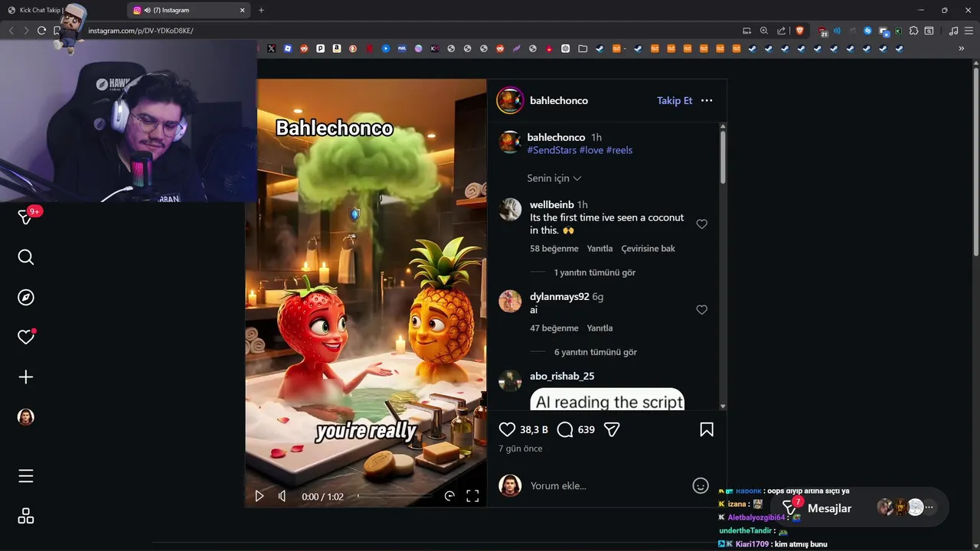Click the green Kick extension icon
The height and width of the screenshot is (551, 980).
pyautogui.click(x=898, y=31)
